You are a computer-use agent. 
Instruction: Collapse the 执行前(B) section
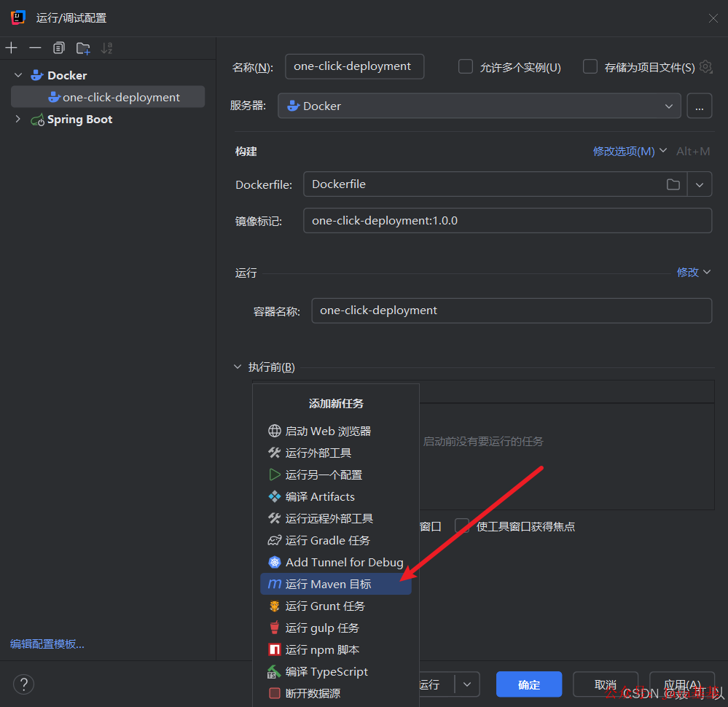(238, 367)
